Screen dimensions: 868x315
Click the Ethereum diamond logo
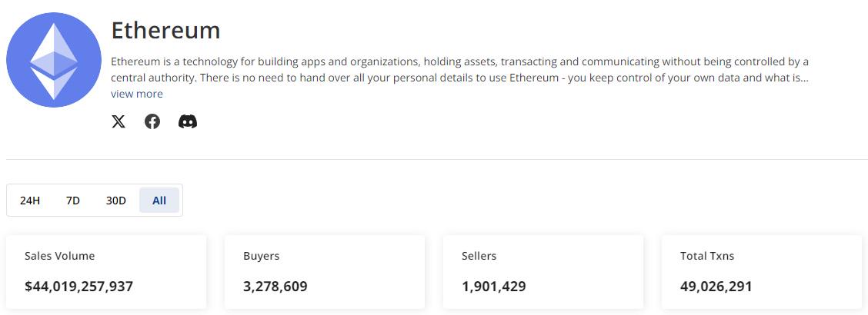(54, 60)
